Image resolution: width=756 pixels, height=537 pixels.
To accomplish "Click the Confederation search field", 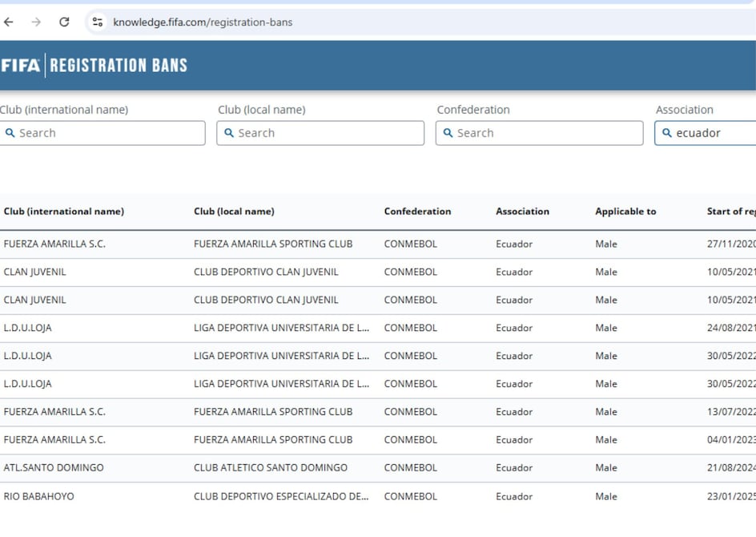I will pos(548,133).
